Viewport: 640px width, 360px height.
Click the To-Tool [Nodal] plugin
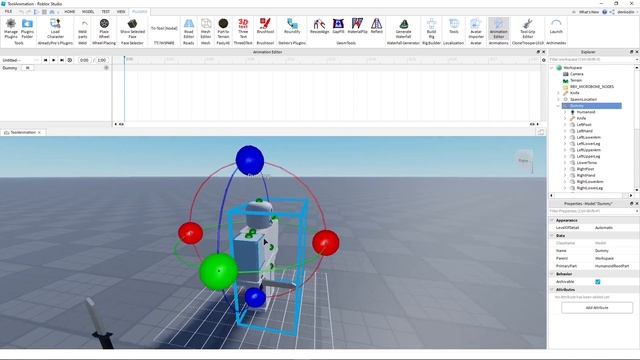coord(164,28)
